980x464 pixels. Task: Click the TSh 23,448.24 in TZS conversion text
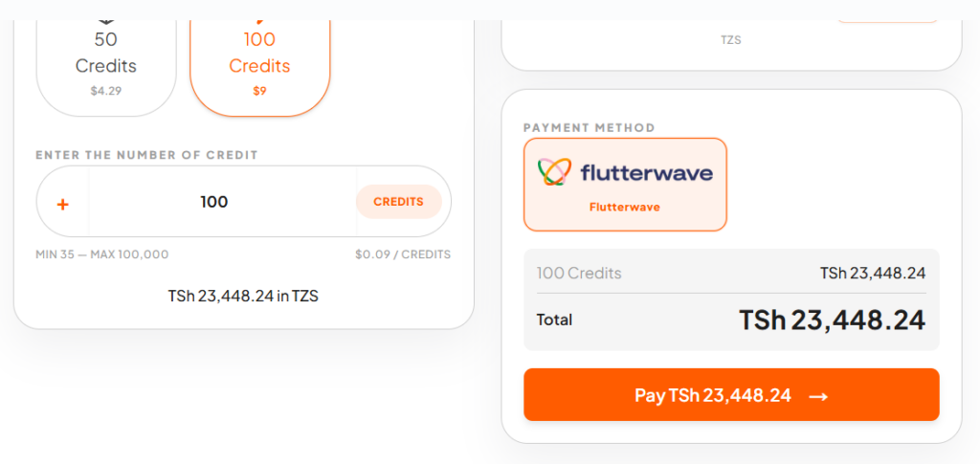[x=243, y=297]
